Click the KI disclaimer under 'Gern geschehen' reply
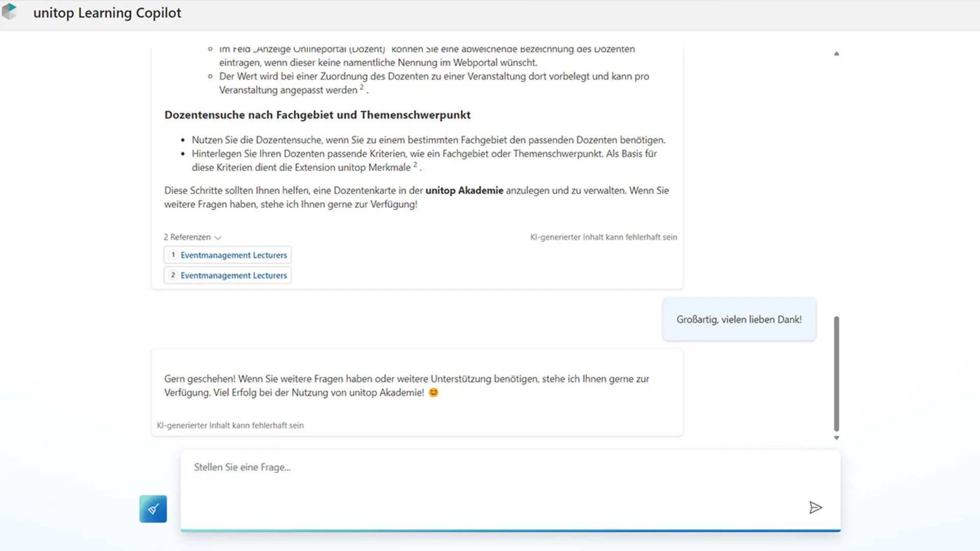980x551 pixels. pyautogui.click(x=230, y=425)
